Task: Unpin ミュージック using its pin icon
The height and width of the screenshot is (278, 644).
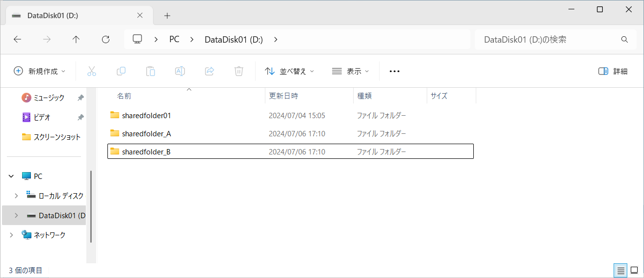Action: [x=80, y=98]
